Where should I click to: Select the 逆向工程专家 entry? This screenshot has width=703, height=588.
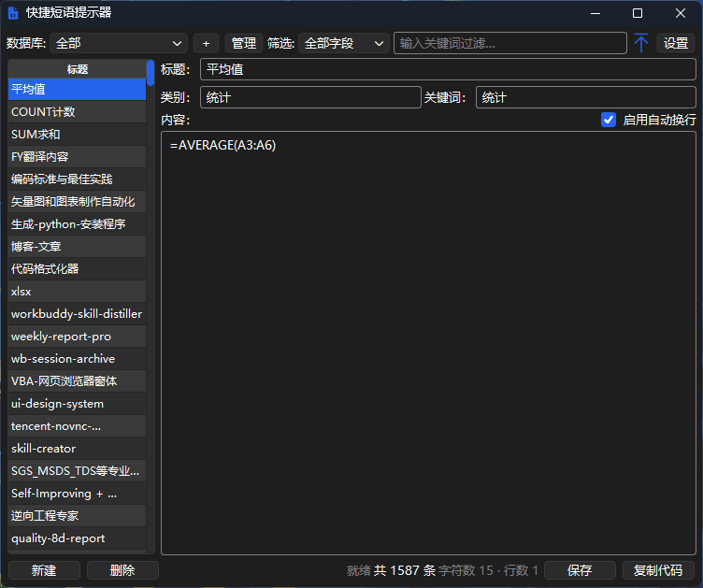[x=77, y=515]
